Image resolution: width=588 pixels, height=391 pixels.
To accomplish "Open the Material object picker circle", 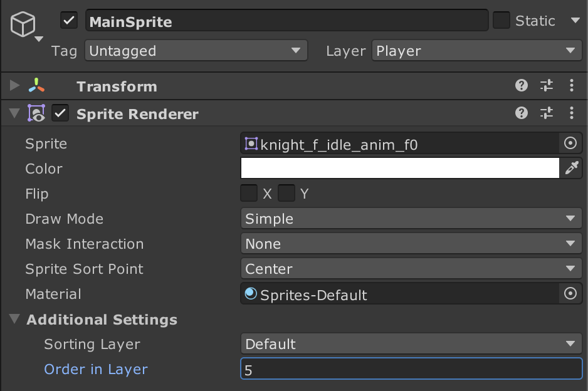I will [570, 293].
